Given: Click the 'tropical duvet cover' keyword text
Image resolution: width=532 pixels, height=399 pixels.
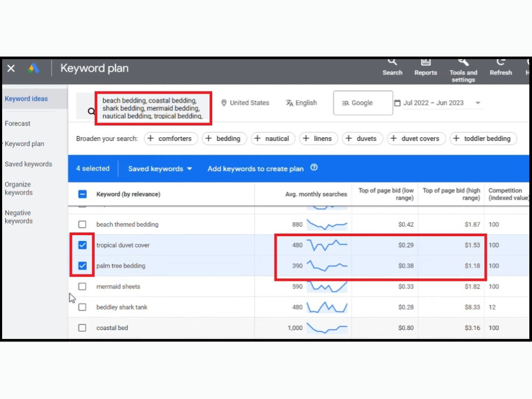Looking at the screenshot, I should click(x=123, y=245).
